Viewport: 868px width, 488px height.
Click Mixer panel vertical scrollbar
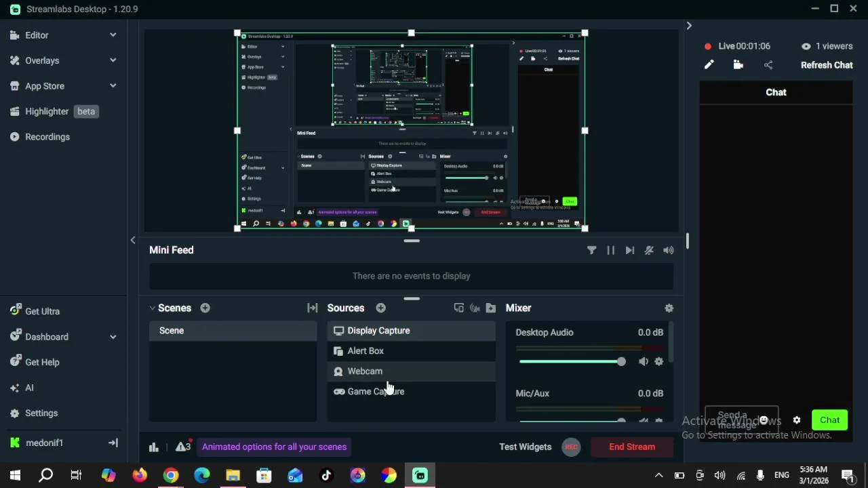(671, 343)
